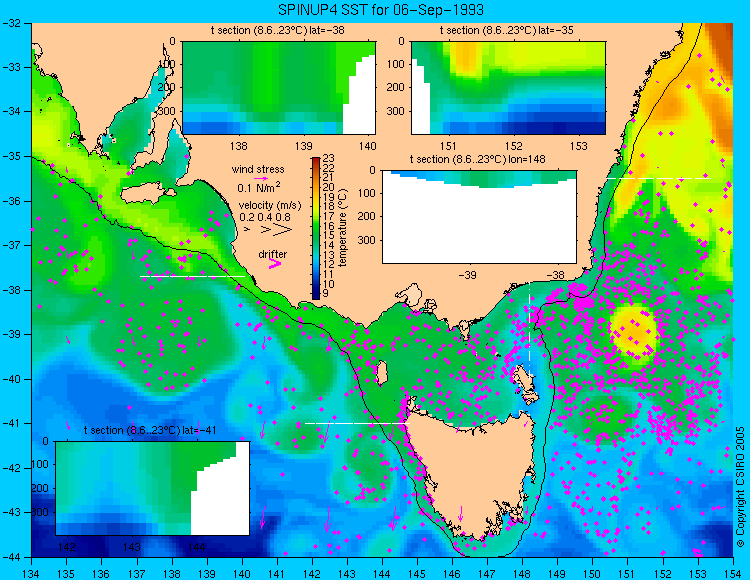The width and height of the screenshot is (750, 580).
Task: Click the white dashed section line at latitude -41
Action: 357,423
